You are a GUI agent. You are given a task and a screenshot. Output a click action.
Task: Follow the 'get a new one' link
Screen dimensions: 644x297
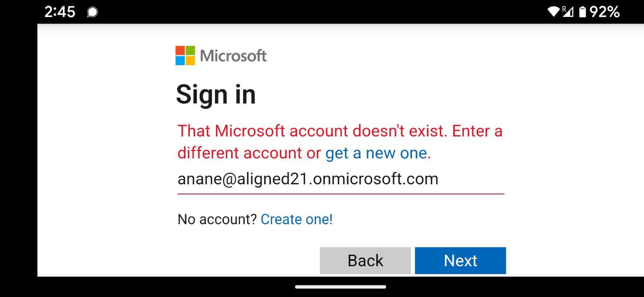(378, 153)
